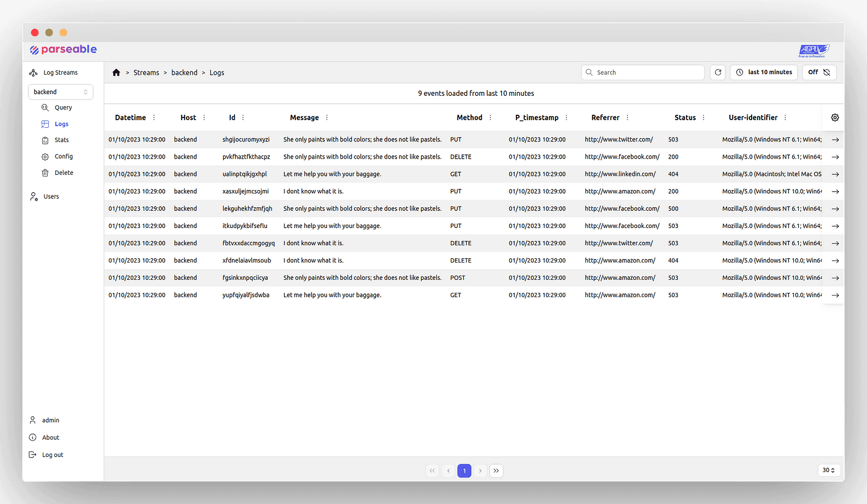The width and height of the screenshot is (867, 504).
Task: Expand the backend stream selector
Action: 61,92
